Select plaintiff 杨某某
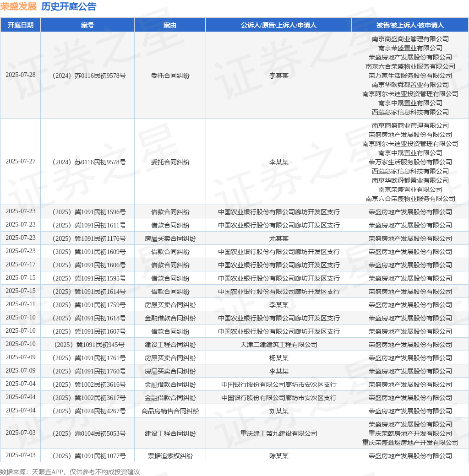The height and width of the screenshot is (476, 469). coord(279,358)
